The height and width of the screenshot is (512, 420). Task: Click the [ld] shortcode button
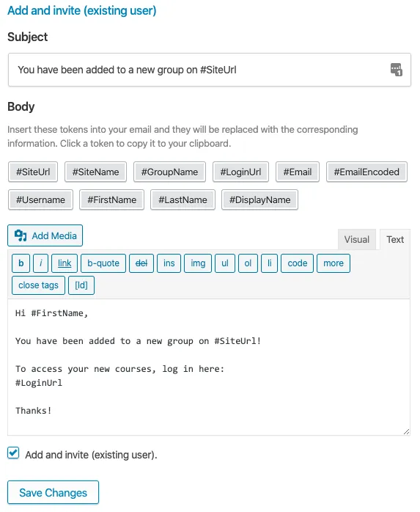81,285
